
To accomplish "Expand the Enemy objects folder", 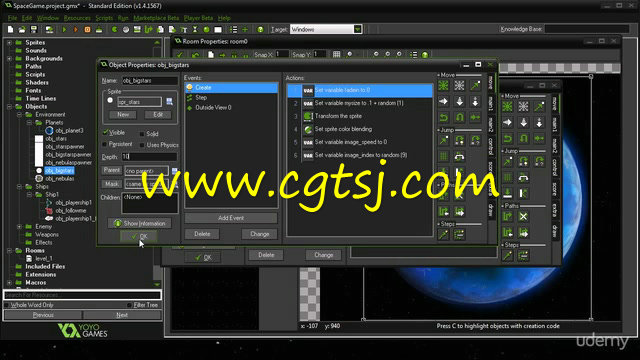I will pos(19,227).
